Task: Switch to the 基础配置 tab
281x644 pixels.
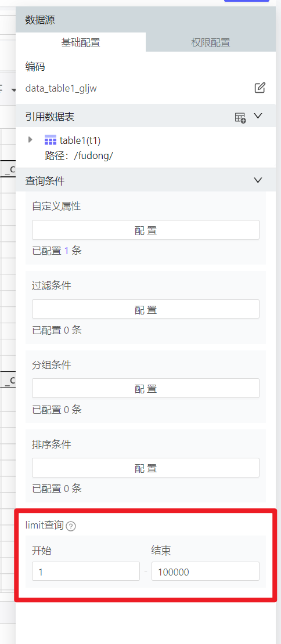Action: pyautogui.click(x=81, y=42)
